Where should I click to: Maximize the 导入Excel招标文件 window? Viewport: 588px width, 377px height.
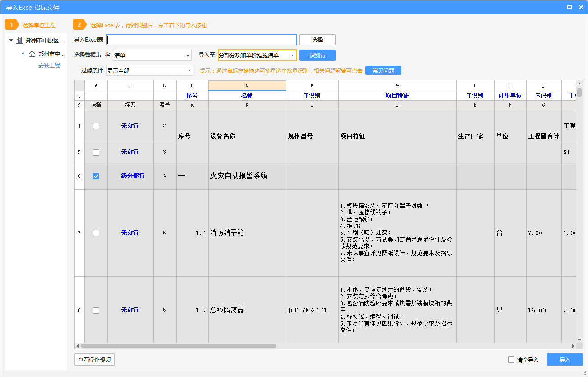pyautogui.click(x=569, y=7)
